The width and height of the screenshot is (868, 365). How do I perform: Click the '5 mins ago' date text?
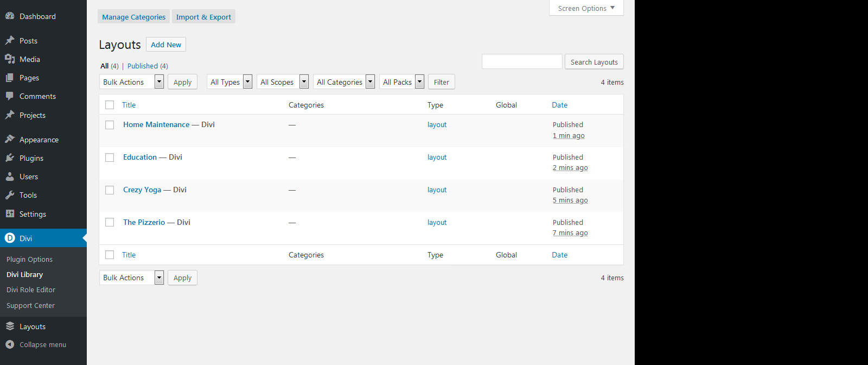click(570, 200)
